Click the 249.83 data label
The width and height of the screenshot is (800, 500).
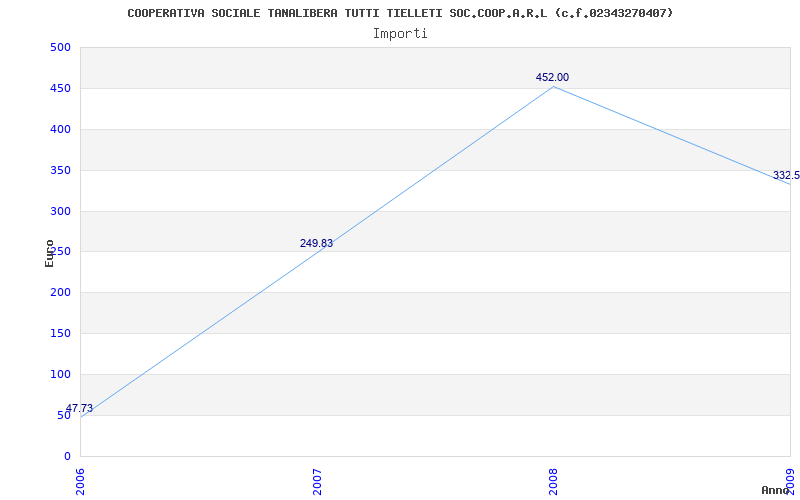point(316,243)
